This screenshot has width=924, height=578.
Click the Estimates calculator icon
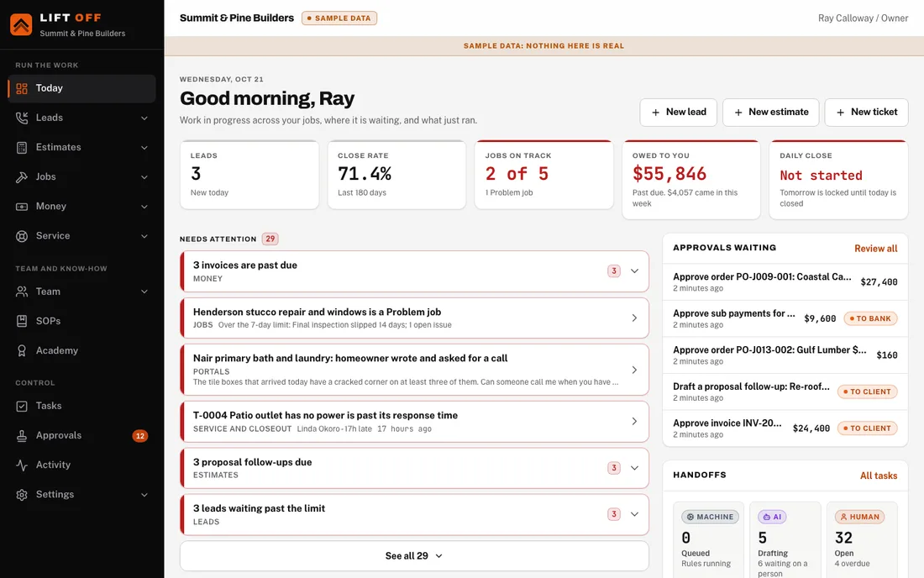coord(22,147)
